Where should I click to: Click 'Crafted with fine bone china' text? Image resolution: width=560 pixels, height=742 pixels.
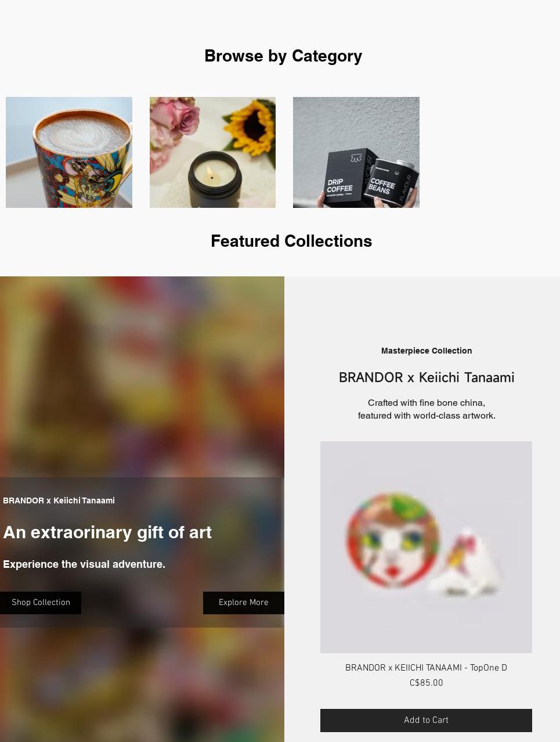tap(427, 403)
